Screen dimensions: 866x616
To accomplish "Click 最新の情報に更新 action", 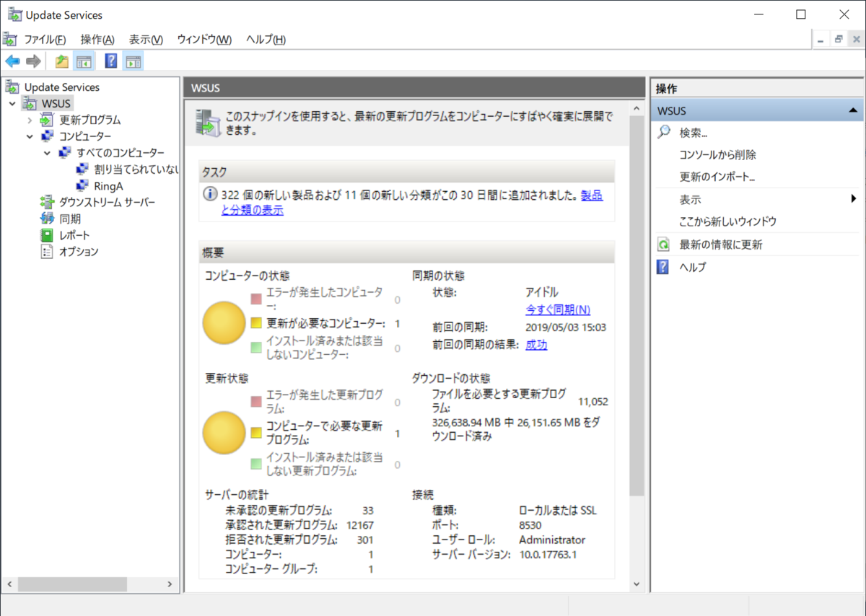I will pyautogui.click(x=721, y=245).
